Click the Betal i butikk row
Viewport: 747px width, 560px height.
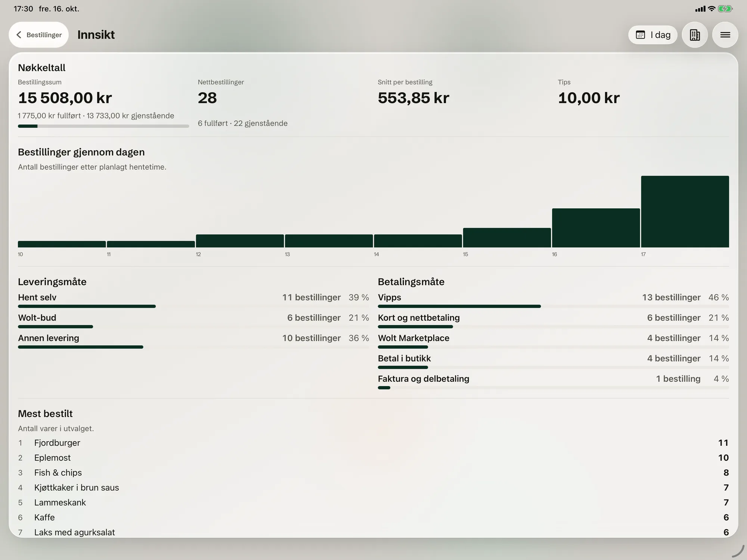point(553,361)
